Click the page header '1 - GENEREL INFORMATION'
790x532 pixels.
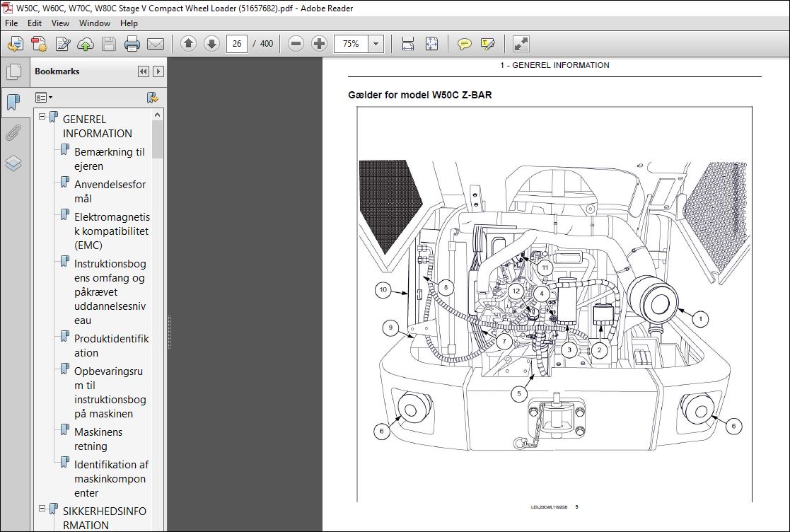point(554,65)
